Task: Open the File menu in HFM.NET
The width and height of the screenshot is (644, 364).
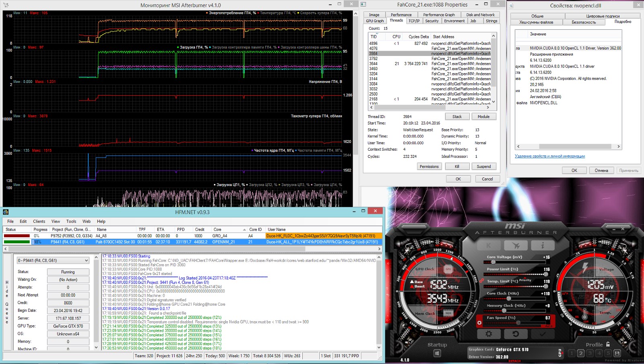Action: [x=10, y=221]
